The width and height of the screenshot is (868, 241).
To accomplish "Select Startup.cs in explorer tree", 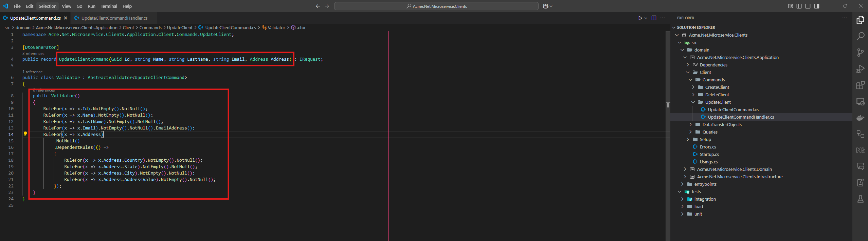I will pos(709,154).
